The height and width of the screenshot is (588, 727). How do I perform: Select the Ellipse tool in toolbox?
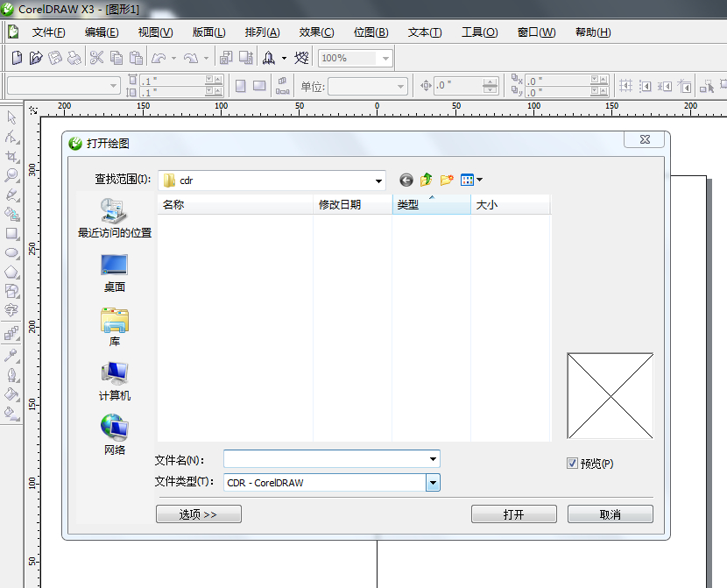[x=11, y=252]
